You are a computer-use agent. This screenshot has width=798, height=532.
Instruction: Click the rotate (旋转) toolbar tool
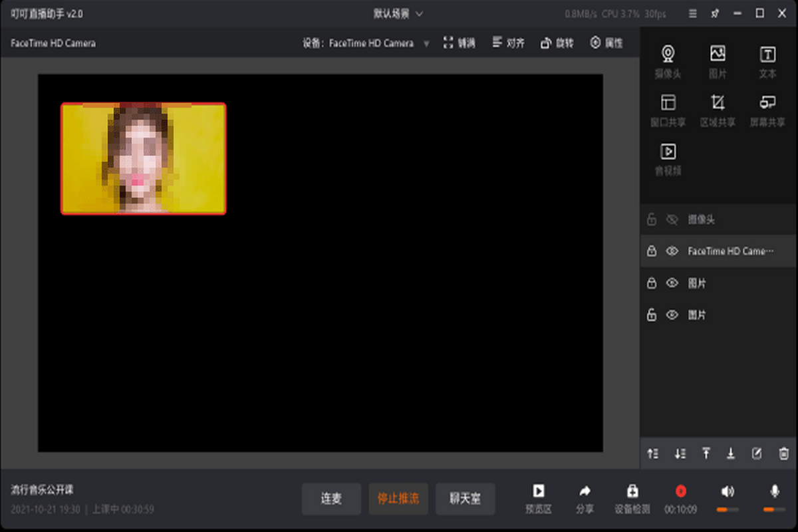[x=557, y=43]
